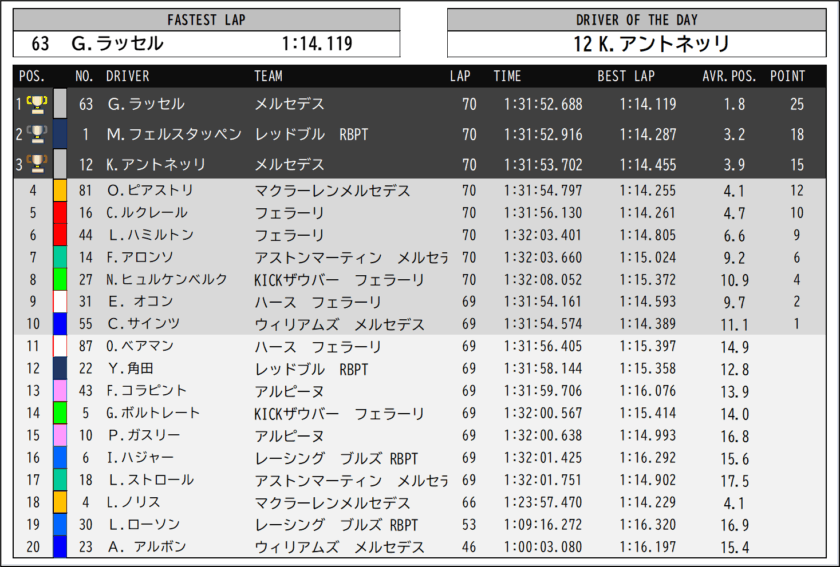
Task: Click driver name N.ヒュルケンベルク
Action: [x=167, y=279]
